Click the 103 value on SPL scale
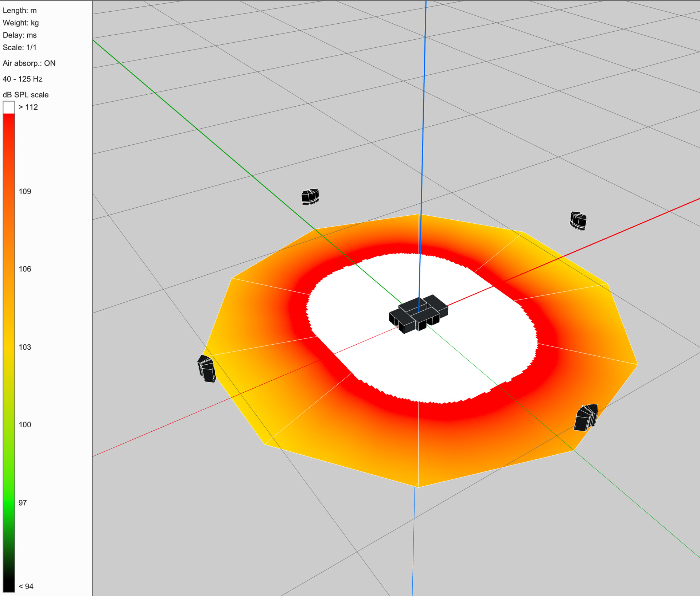Image resolution: width=700 pixels, height=596 pixels. tap(25, 347)
